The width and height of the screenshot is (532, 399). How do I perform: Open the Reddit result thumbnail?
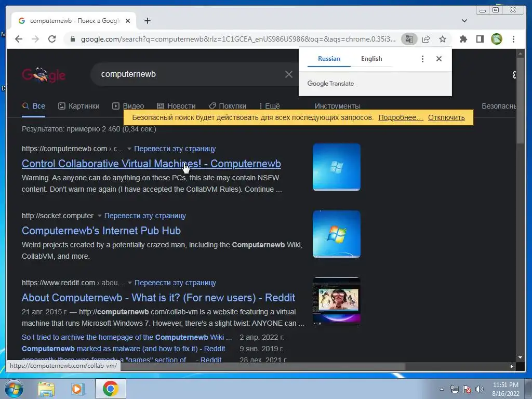click(336, 301)
